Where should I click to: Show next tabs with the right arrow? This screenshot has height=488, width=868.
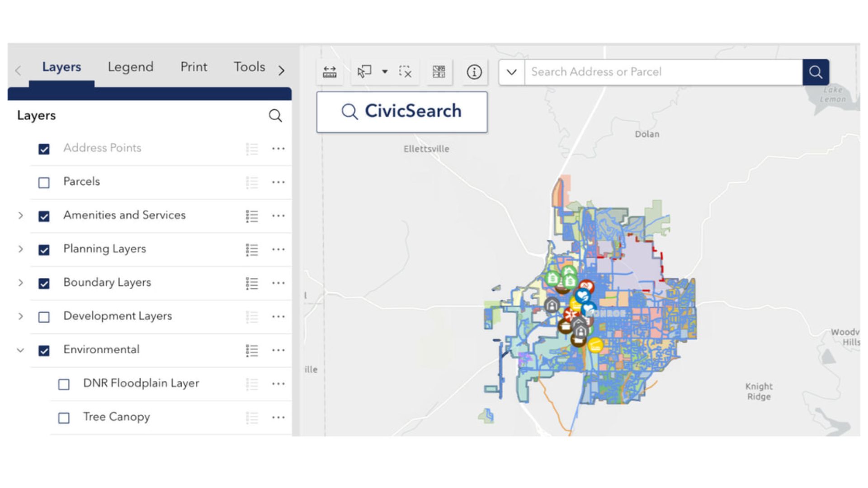282,70
